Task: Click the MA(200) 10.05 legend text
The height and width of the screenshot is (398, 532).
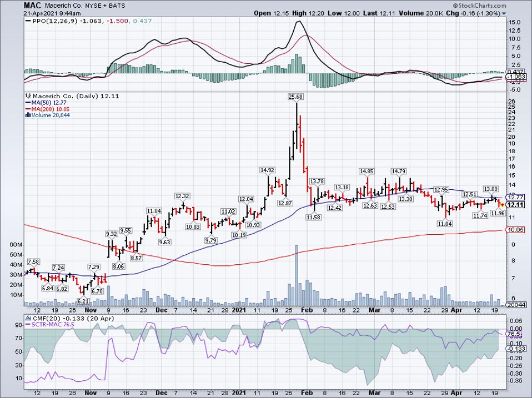Action: (x=50, y=109)
